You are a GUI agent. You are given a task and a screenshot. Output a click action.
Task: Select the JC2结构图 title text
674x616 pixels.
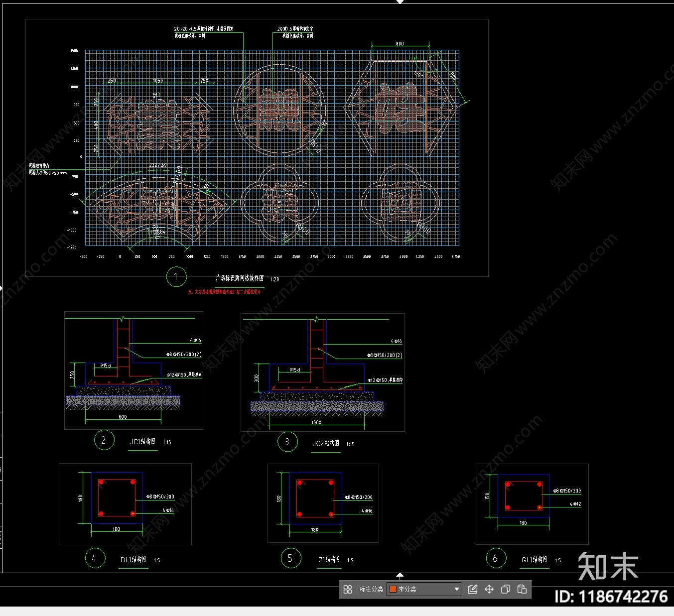point(326,443)
